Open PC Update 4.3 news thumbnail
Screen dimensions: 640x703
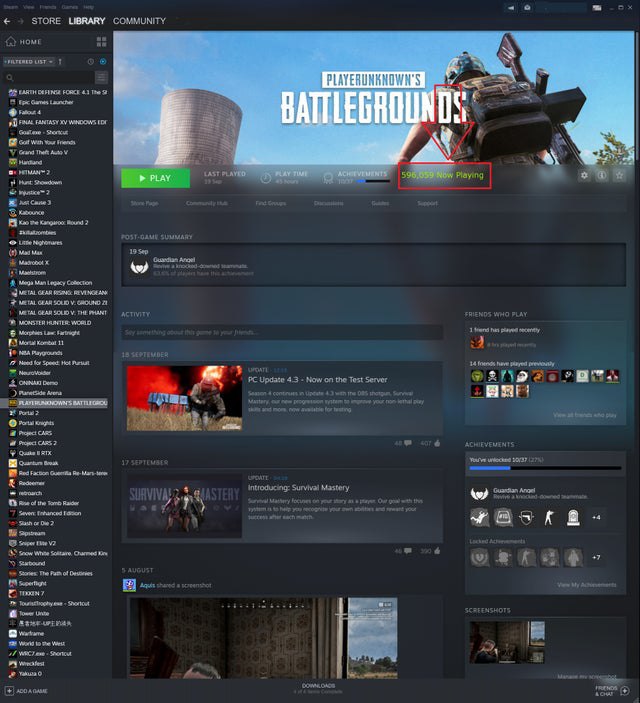point(184,398)
